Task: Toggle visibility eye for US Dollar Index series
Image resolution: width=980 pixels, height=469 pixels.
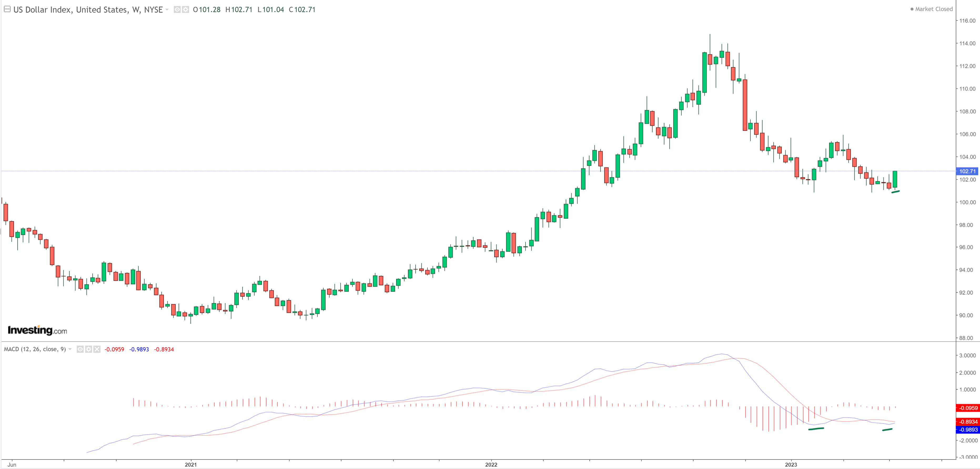Action: pos(177,9)
